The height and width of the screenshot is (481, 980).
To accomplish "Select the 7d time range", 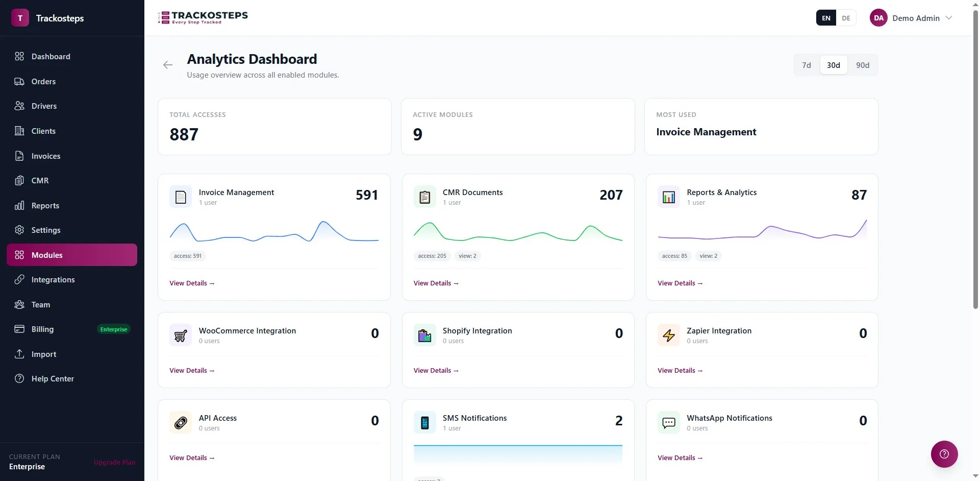I will [807, 65].
